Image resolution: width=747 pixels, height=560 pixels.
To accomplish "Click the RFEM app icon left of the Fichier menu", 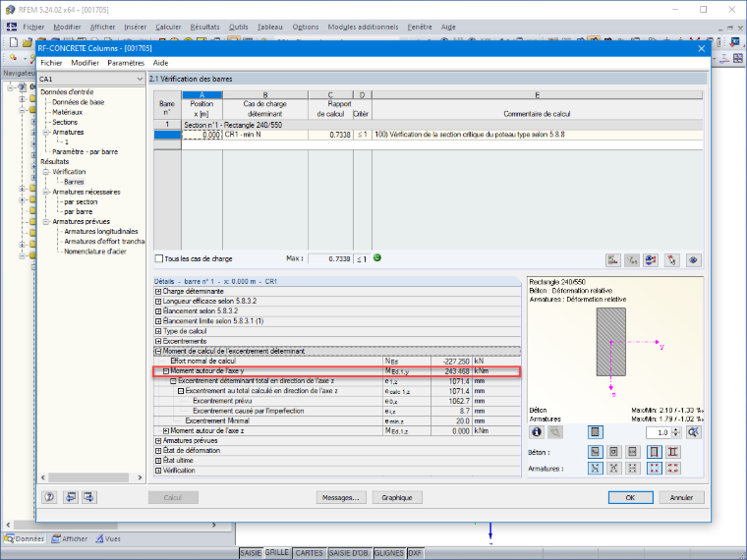I will click(11, 28).
